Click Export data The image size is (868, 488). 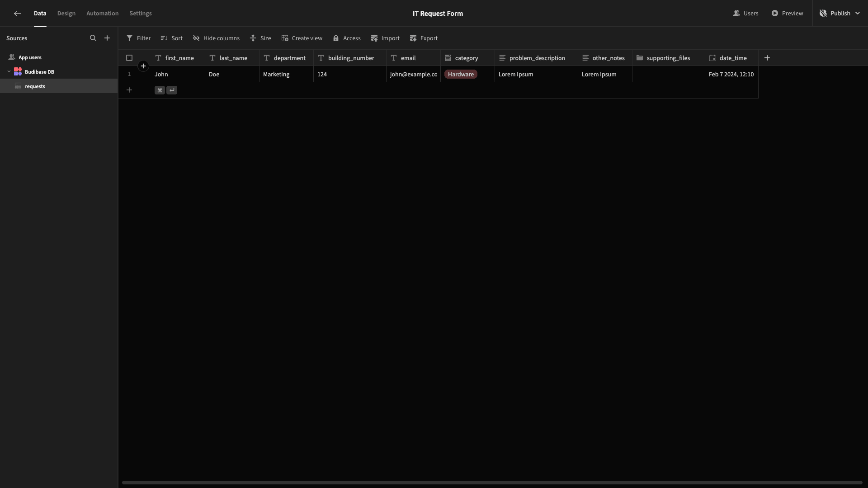(x=424, y=38)
